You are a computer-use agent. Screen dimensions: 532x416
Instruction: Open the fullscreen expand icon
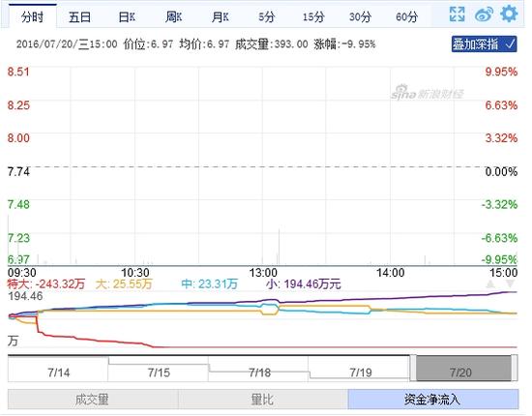(457, 15)
